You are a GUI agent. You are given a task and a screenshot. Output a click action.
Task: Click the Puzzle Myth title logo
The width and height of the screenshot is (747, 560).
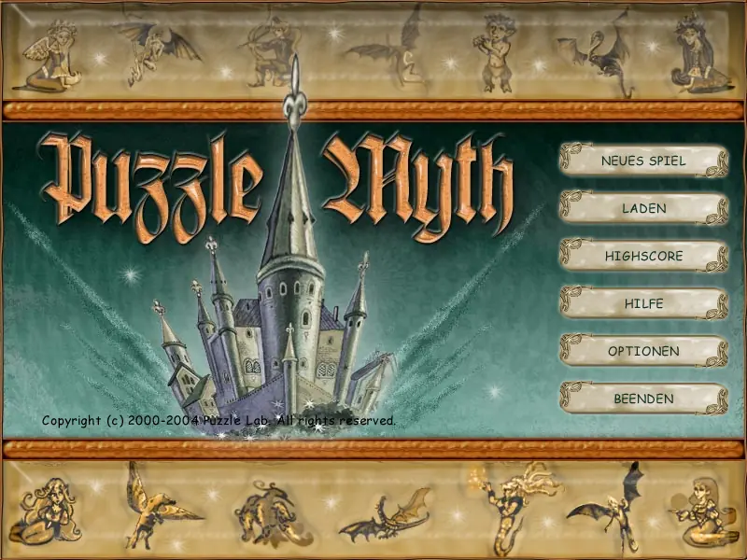[276, 189]
